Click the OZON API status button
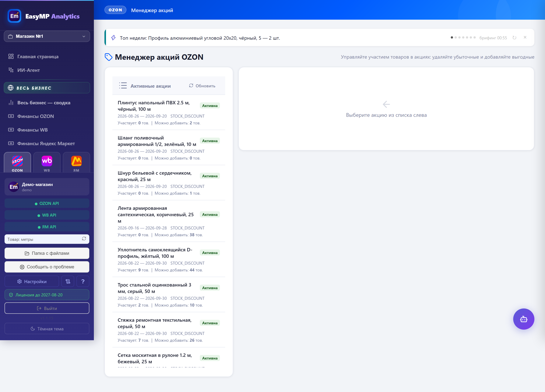 pyautogui.click(x=47, y=203)
